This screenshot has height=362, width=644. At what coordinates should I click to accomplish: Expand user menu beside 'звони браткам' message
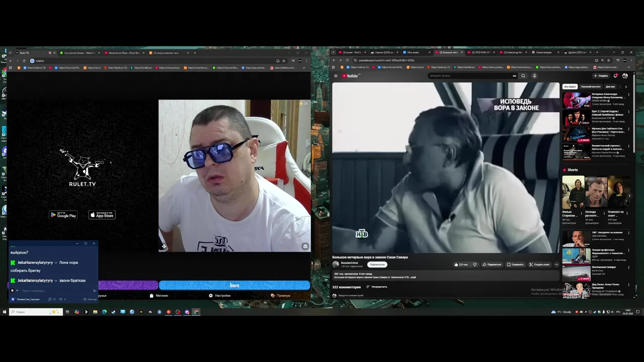56,281
